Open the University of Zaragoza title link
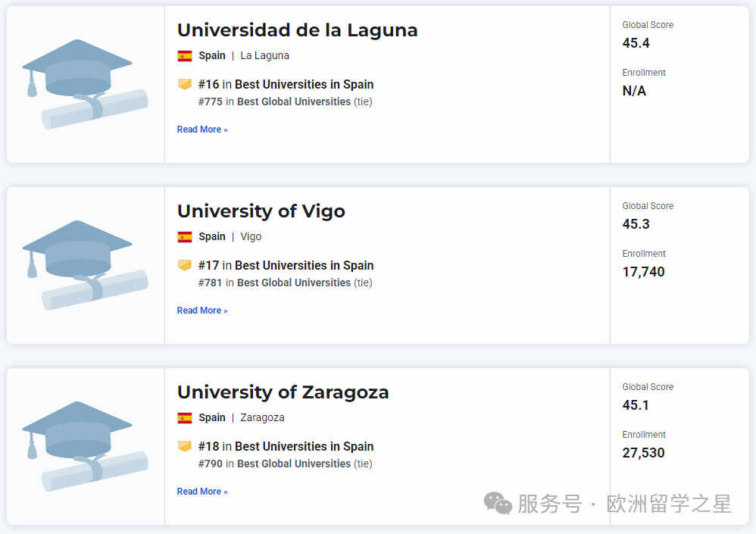 click(283, 392)
